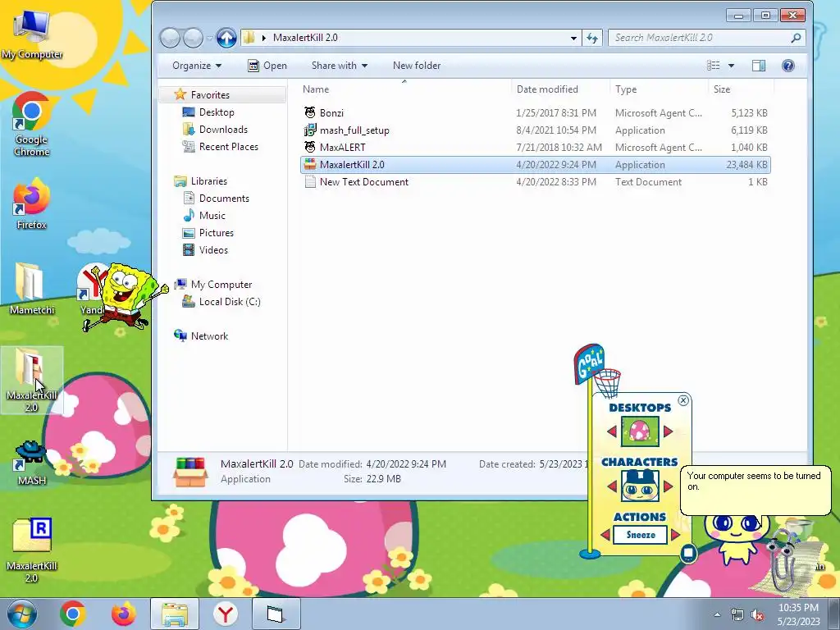The image size is (840, 630).
Task: Show previous desktop in the Desktops selector
Action: (x=612, y=431)
